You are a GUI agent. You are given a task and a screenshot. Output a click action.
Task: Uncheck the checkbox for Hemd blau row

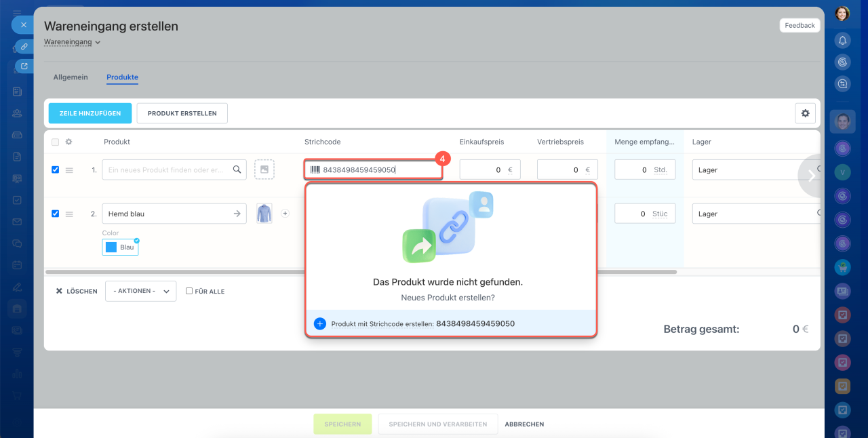(x=56, y=214)
